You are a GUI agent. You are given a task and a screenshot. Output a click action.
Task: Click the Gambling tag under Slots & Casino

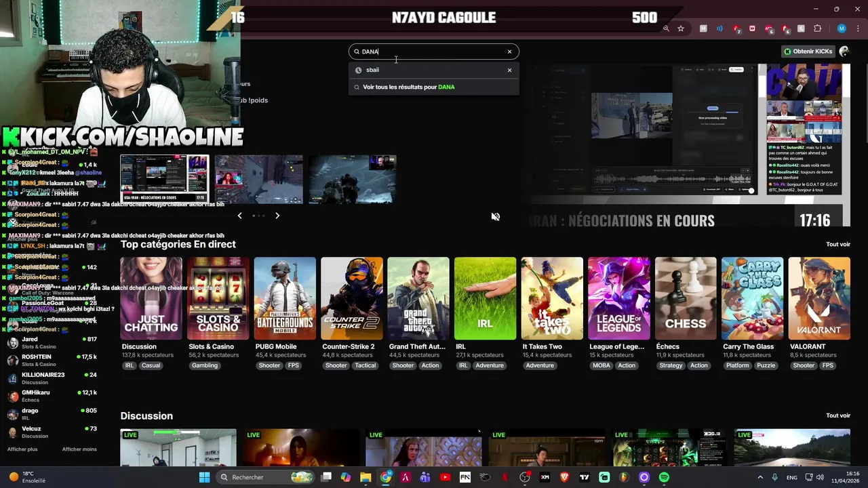coord(205,365)
